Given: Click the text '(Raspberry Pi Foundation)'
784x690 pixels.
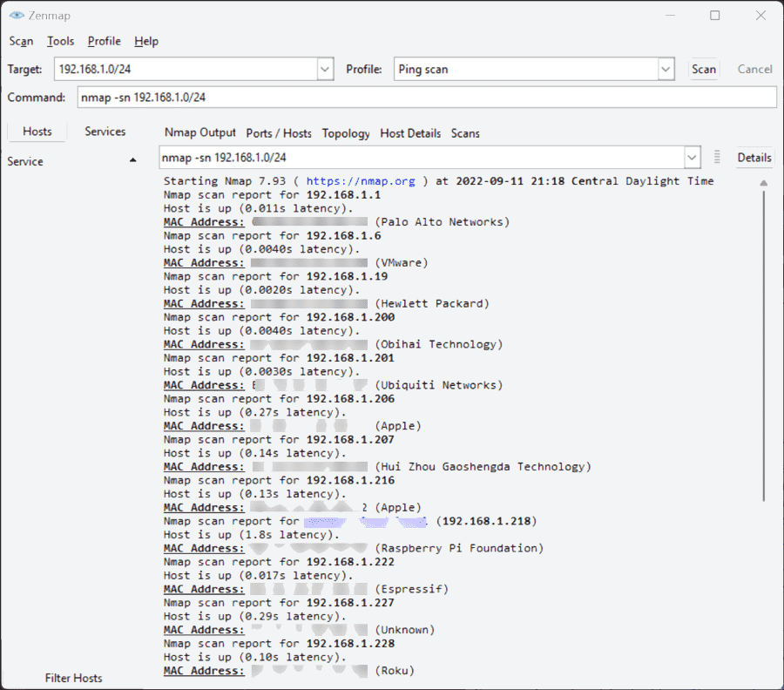Looking at the screenshot, I should tap(459, 549).
